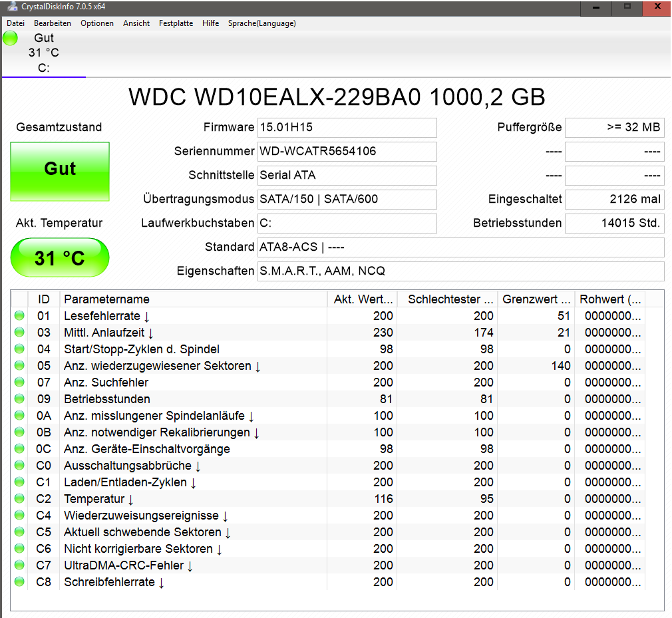672x618 pixels.
Task: Click the status dot for Laden/Entladen-Zyklen
Action: click(x=19, y=482)
